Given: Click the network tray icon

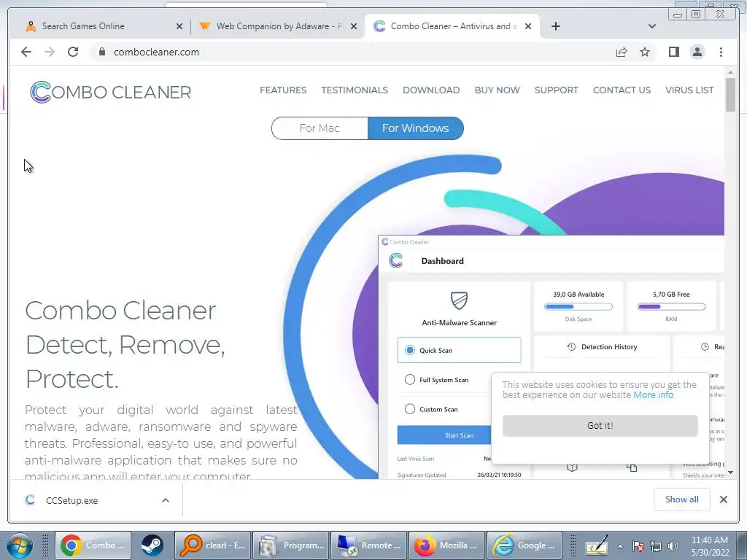Looking at the screenshot, I should coord(656,546).
